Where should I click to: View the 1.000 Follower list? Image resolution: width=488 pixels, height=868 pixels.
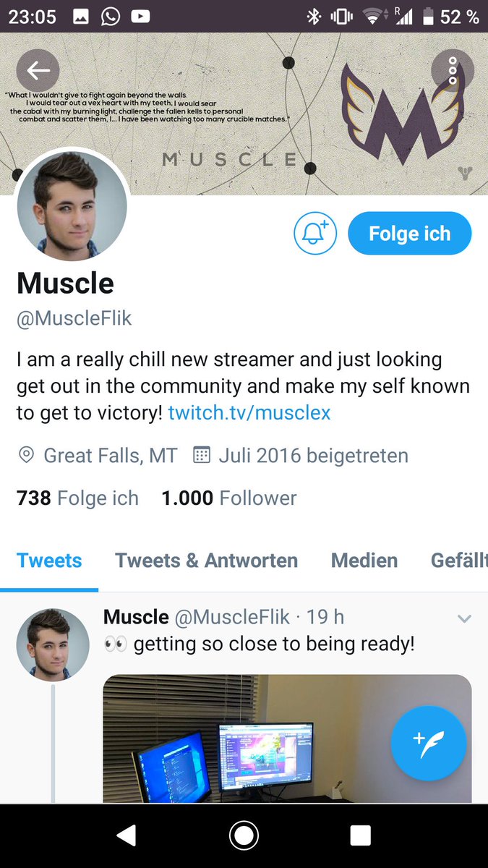pos(229,498)
